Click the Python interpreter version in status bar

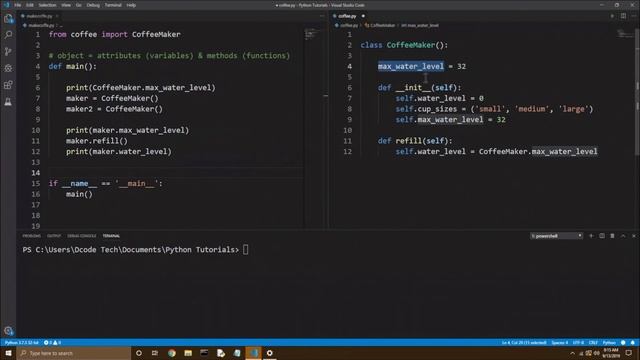pos(21,342)
